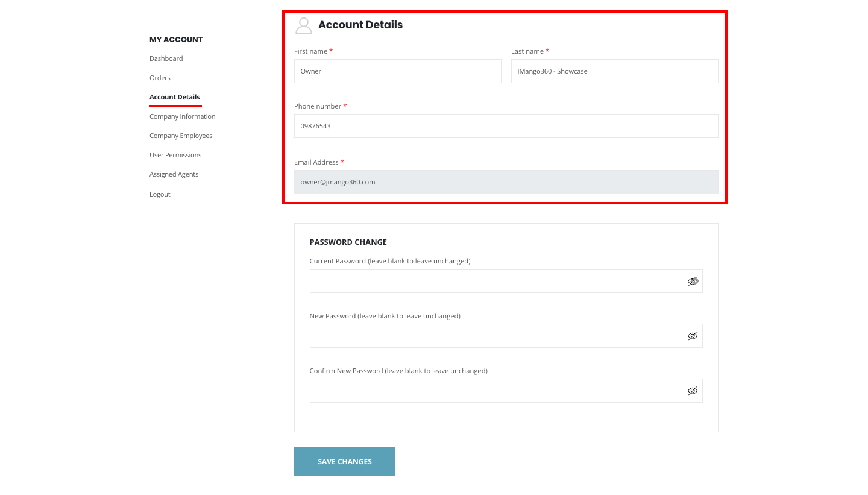Select Account Details in the sidebar
868x495 pixels.
[x=174, y=97]
